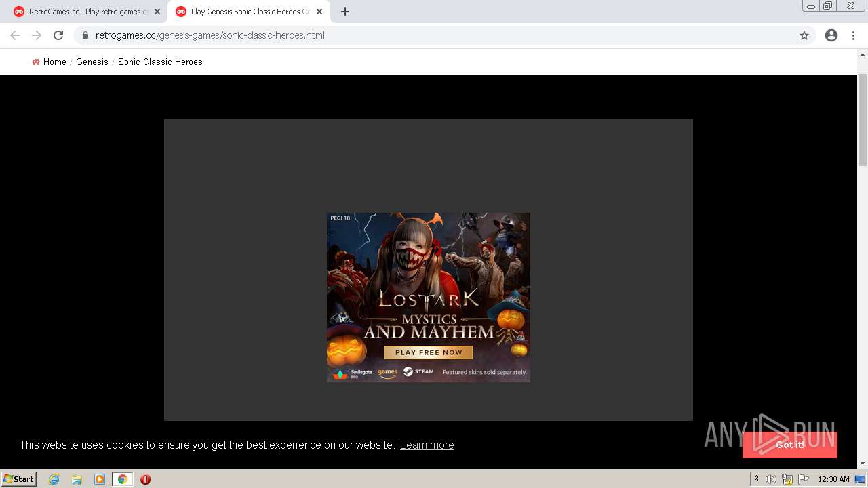Close the RetroGames.cc tab

coord(157,12)
